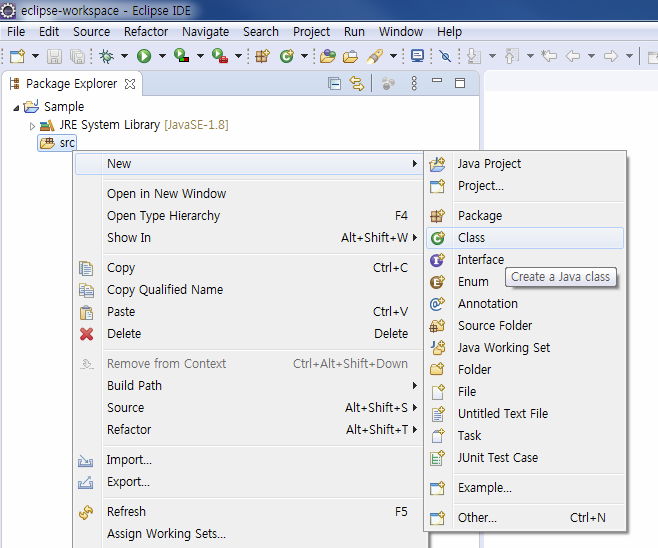
Task: Open the Window menu
Action: point(401,31)
